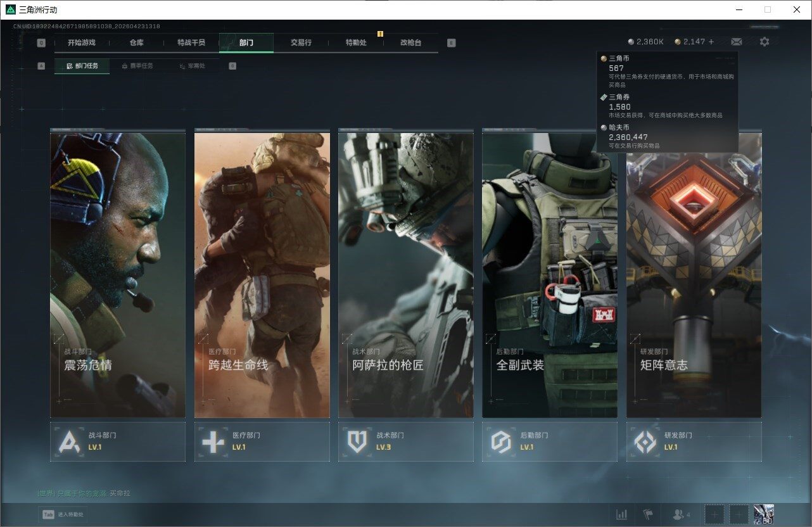812x527 pixels.
Task: Open the friends list icon
Action: 680,514
